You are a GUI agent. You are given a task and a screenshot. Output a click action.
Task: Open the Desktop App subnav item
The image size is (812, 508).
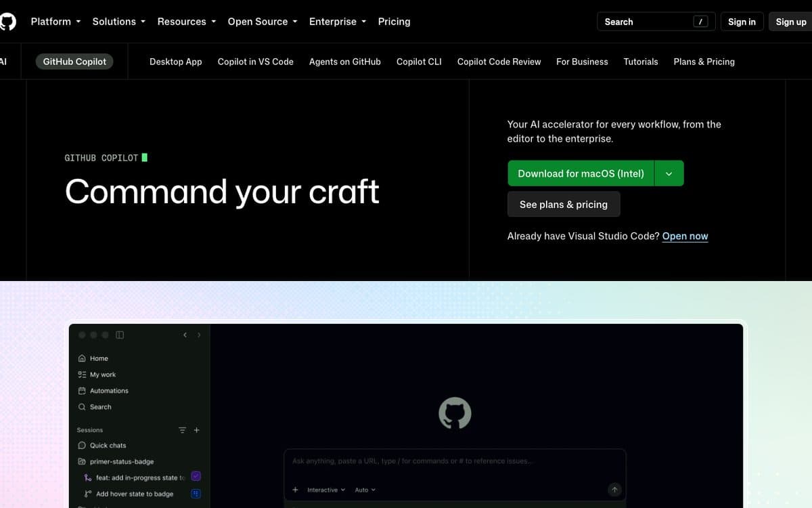point(176,62)
